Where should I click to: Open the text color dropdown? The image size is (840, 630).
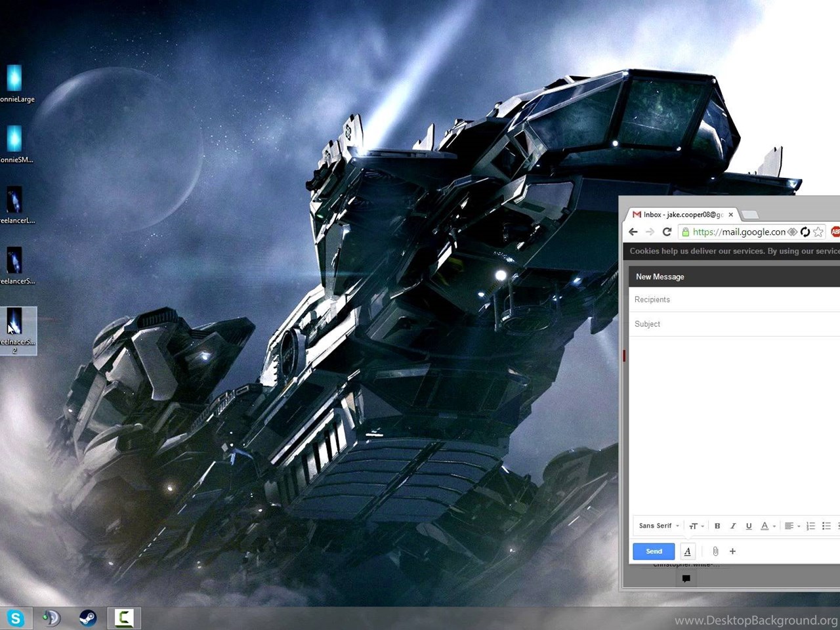click(768, 526)
